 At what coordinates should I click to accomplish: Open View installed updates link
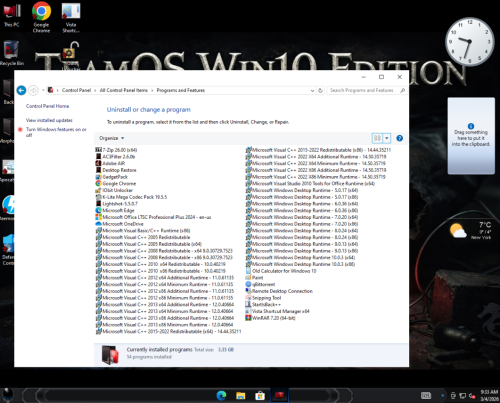[49, 120]
